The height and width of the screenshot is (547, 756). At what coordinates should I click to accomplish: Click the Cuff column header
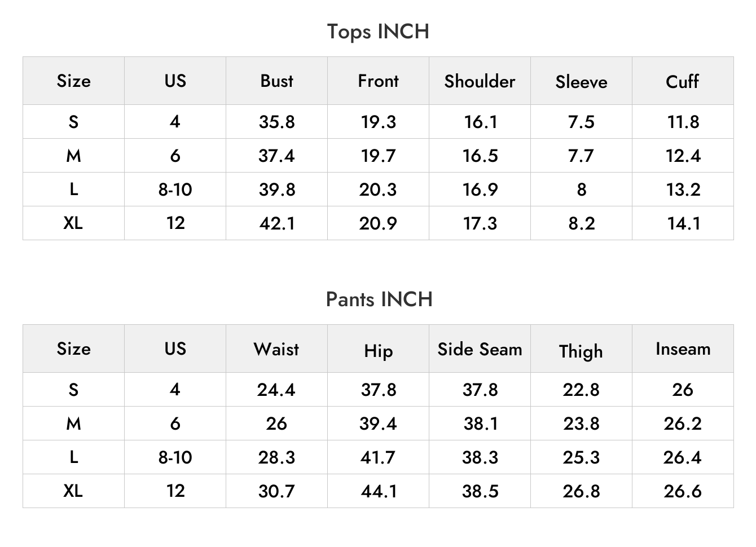[683, 81]
